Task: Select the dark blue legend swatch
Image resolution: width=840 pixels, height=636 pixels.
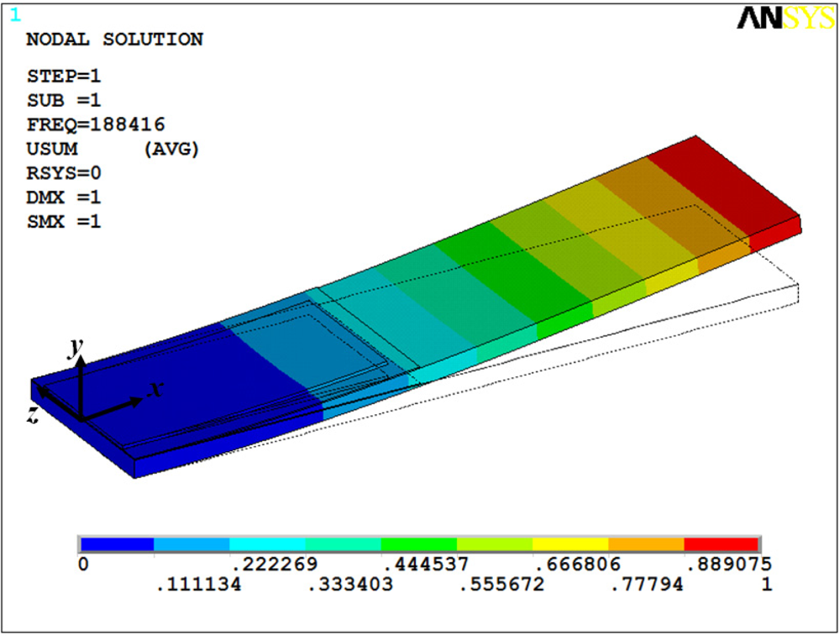Action: click(117, 544)
